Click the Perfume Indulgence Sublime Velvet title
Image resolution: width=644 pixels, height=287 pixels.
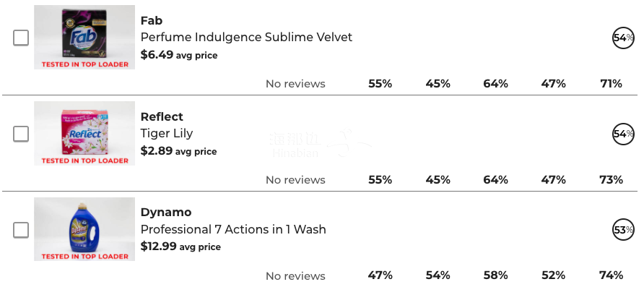coord(246,38)
